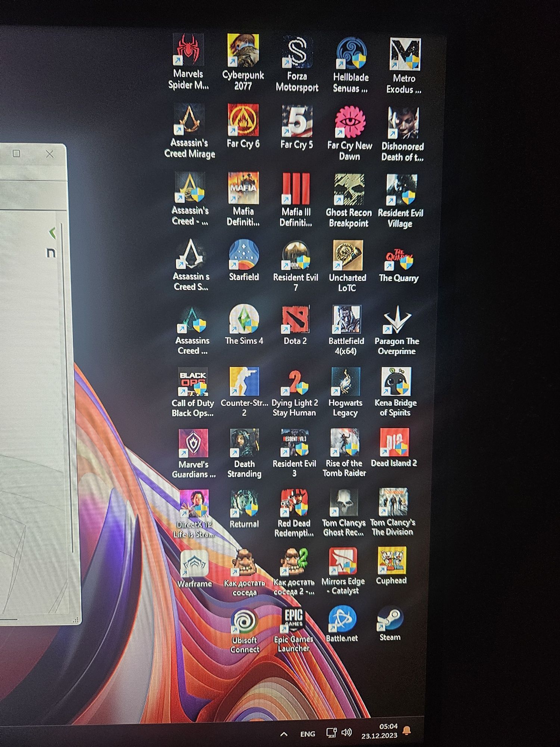560x747 pixels.
Task: Maximize the partially visible window
Action: [16, 154]
